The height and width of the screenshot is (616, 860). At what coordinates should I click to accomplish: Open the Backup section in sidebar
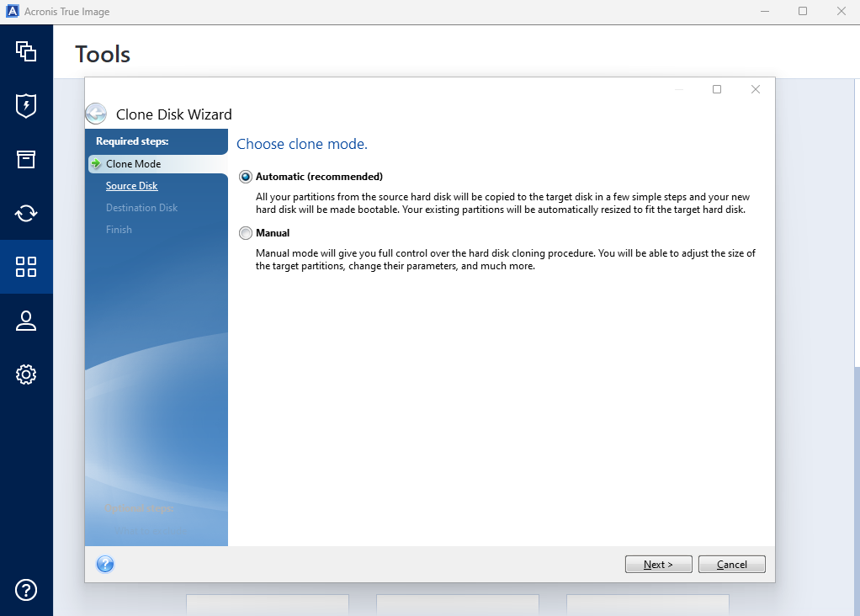pyautogui.click(x=26, y=51)
